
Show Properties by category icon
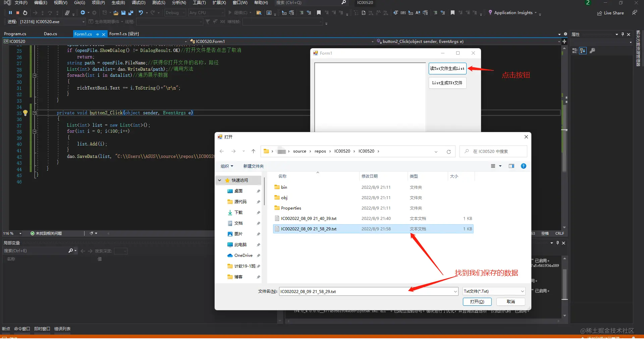[x=575, y=51]
